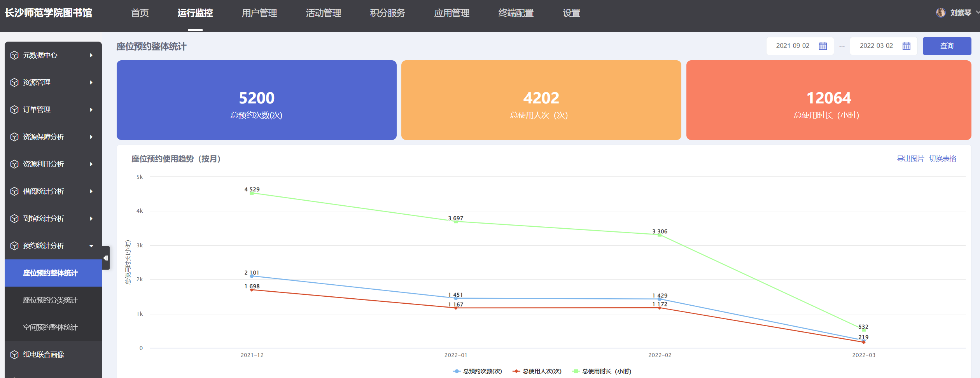Toggle the 总预约次数(次) legend series

click(478, 371)
